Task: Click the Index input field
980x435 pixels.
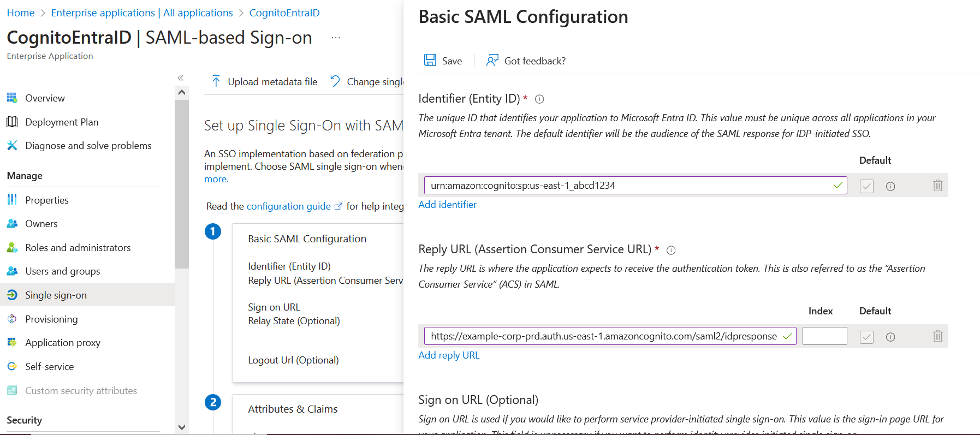Action: click(824, 336)
